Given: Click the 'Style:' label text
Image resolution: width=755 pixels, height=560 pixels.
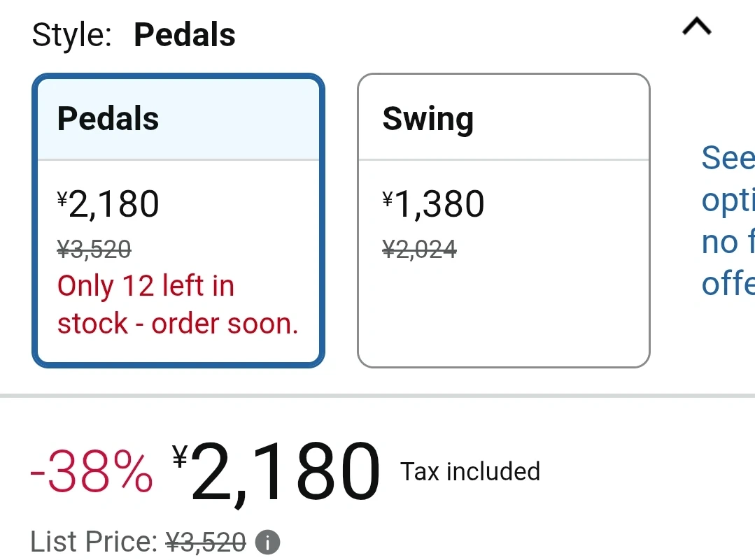Looking at the screenshot, I should coord(72,35).
